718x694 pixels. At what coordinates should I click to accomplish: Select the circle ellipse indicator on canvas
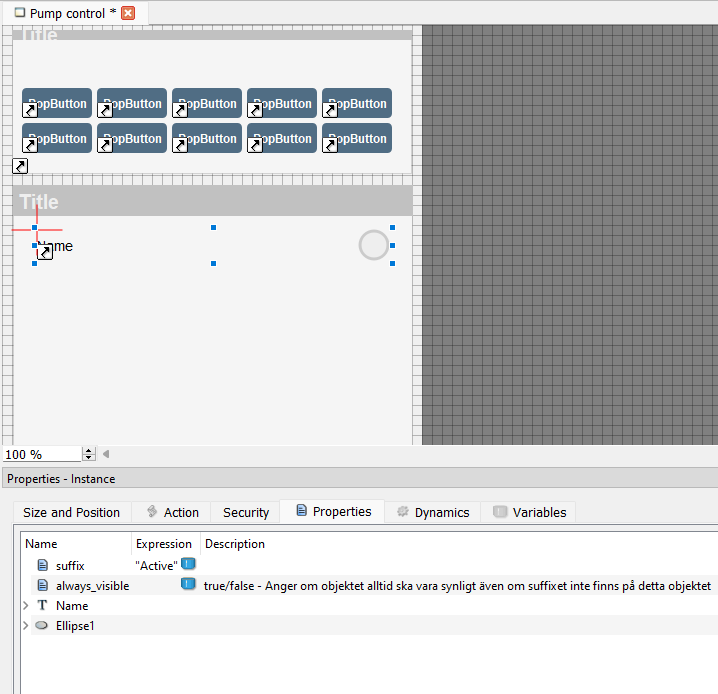[x=374, y=245]
